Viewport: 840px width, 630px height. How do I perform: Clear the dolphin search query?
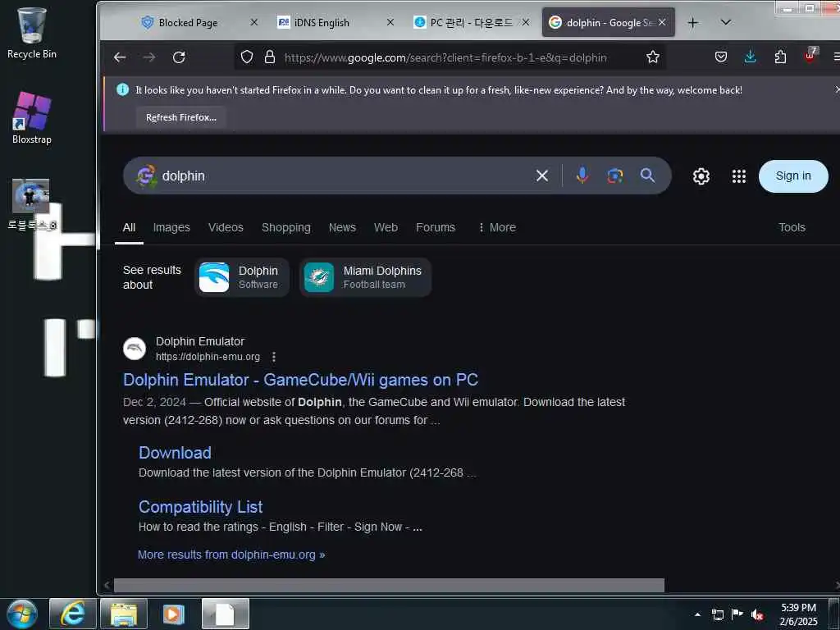pyautogui.click(x=542, y=176)
